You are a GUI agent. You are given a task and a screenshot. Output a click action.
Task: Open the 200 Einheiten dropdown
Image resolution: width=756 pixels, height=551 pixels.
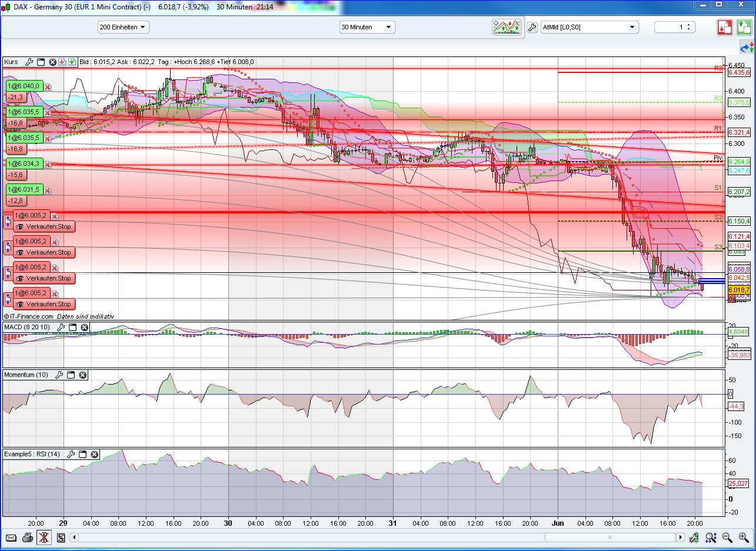pos(124,27)
